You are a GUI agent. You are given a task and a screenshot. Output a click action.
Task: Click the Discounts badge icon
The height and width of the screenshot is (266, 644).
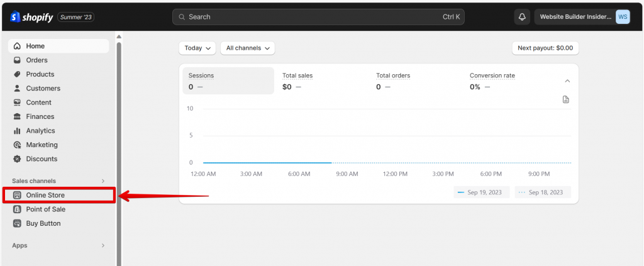(18, 159)
